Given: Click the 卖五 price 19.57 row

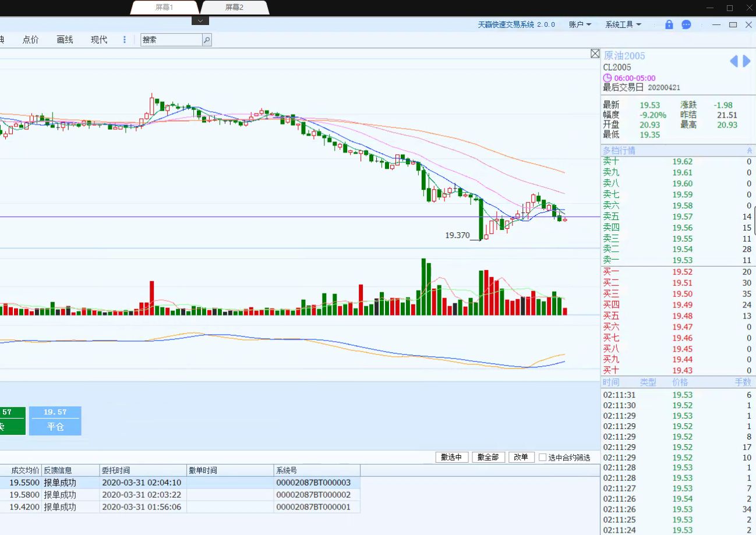Looking at the screenshot, I should pyautogui.click(x=678, y=216).
